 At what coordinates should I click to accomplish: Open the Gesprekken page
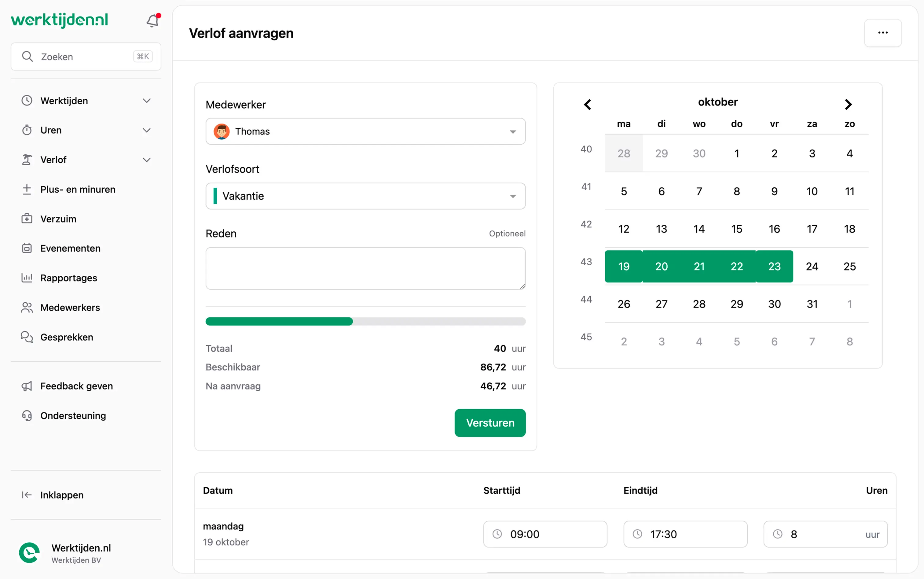(67, 337)
